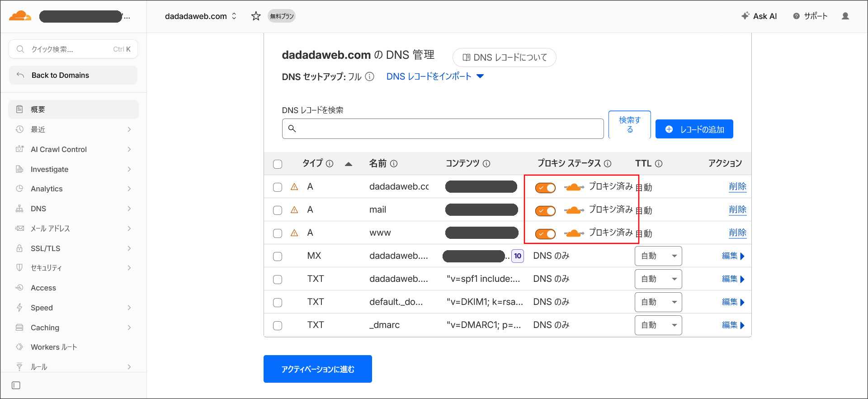Check the mail A record checkbox
868x399 pixels.
point(278,210)
